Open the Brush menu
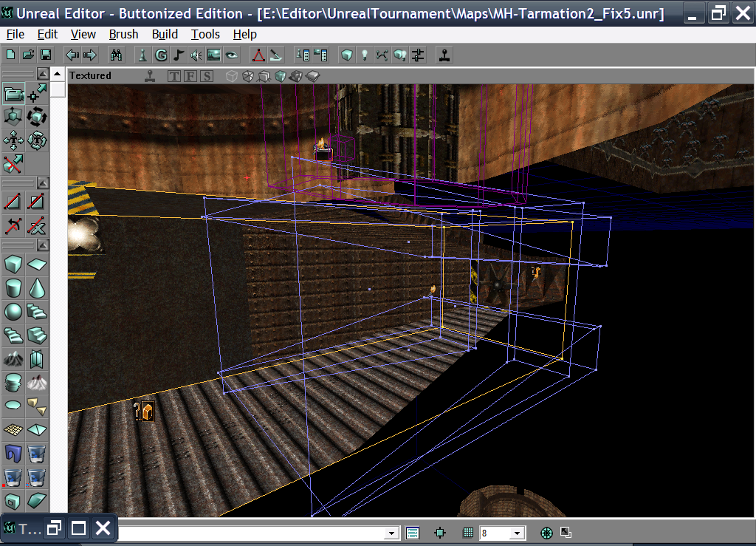Image resolution: width=756 pixels, height=546 pixels. pyautogui.click(x=123, y=34)
